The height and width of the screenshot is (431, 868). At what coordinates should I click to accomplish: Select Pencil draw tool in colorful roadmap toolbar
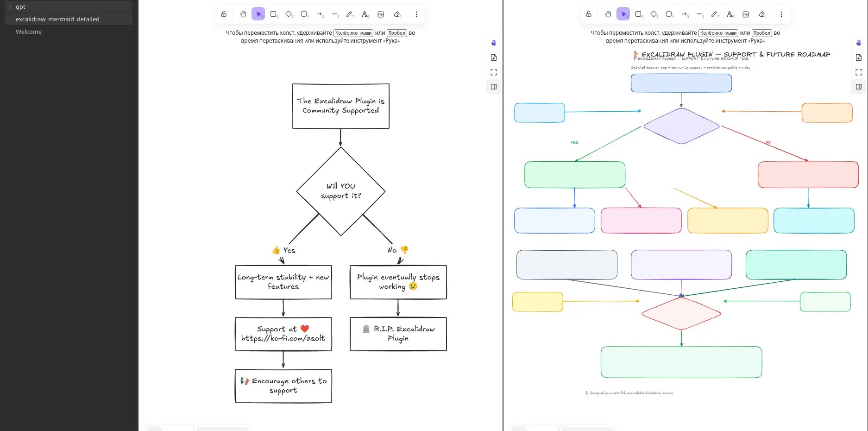pyautogui.click(x=715, y=14)
